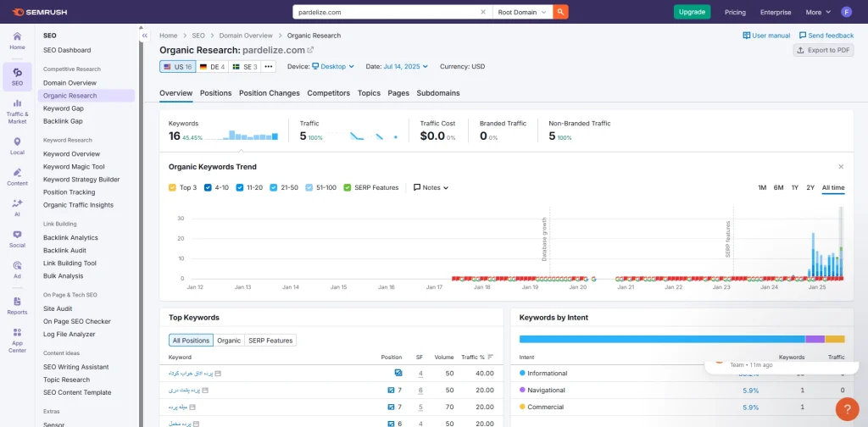
Task: Open the user avatar F menu
Action: pyautogui.click(x=847, y=12)
